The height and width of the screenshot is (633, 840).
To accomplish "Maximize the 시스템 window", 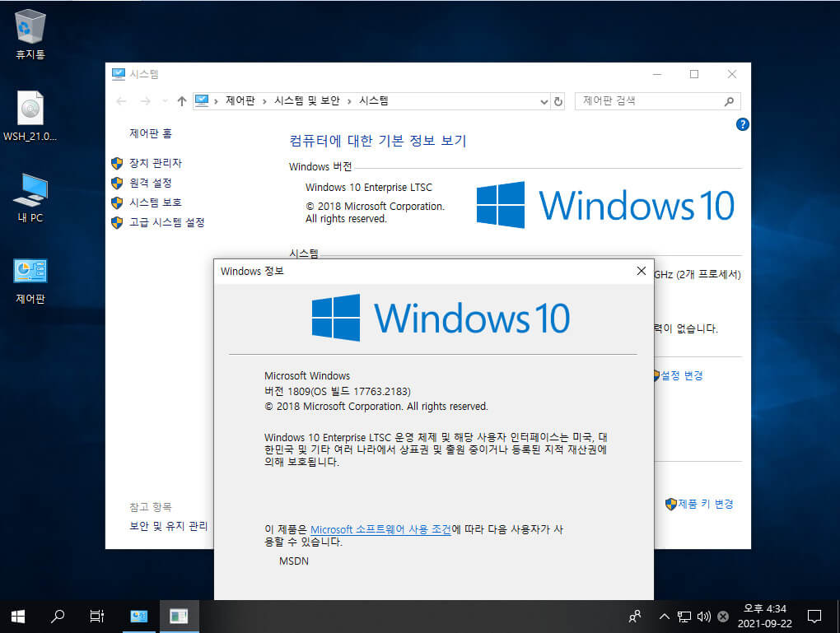I will tap(694, 74).
